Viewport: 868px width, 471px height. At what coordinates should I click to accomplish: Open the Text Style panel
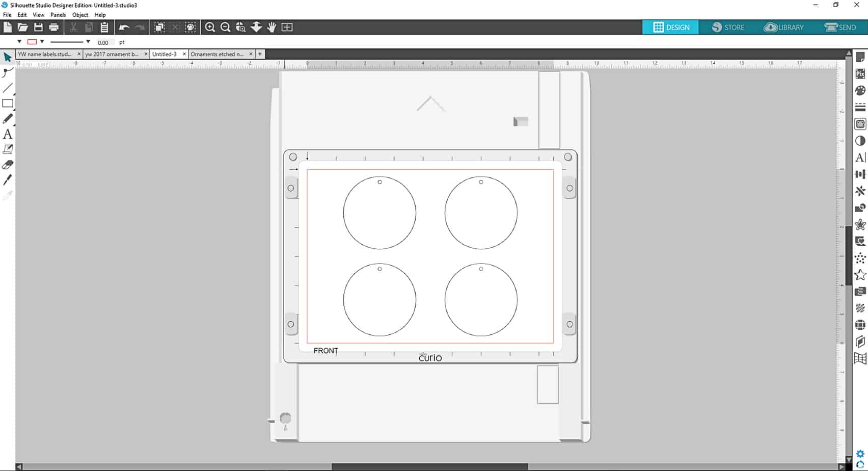[x=860, y=158]
